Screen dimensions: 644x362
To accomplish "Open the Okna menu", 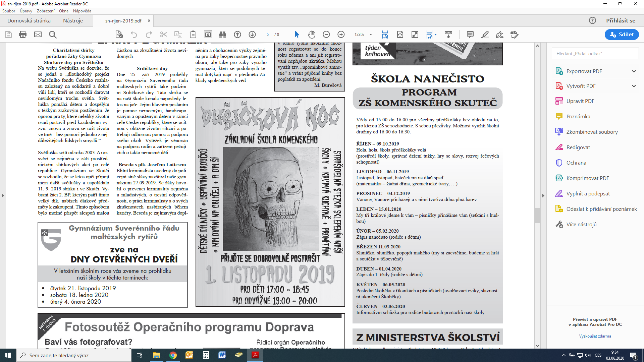I will click(x=64, y=11).
